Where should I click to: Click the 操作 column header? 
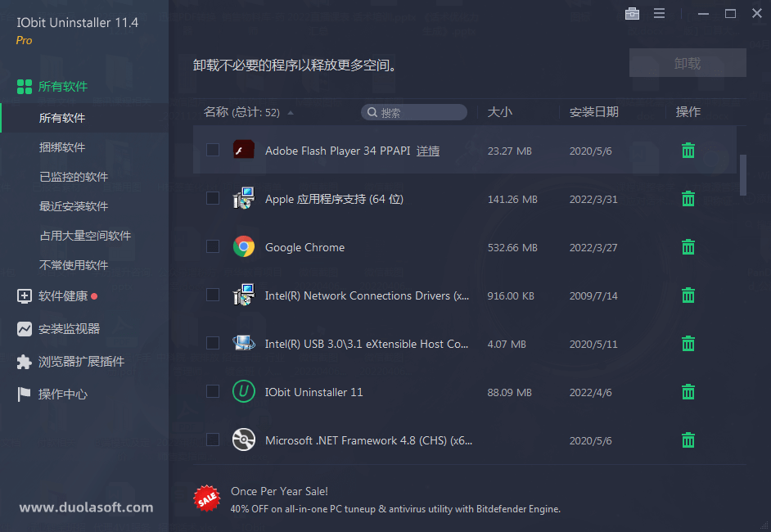point(688,112)
